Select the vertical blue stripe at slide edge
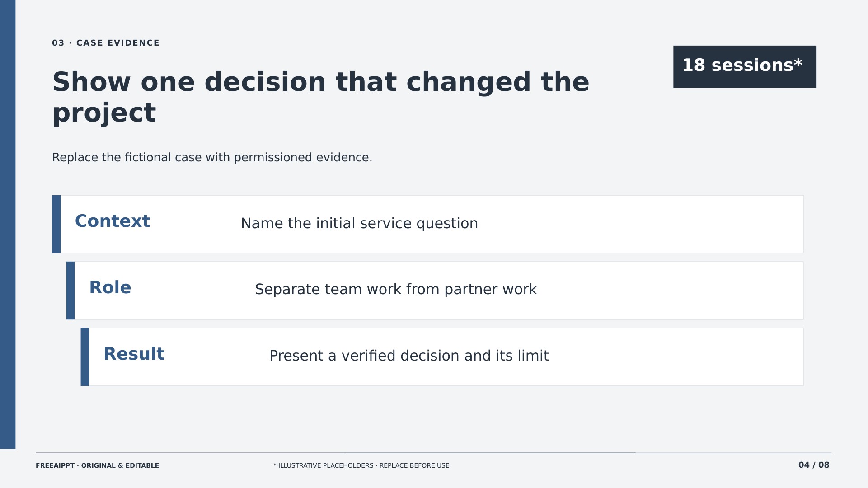Image resolution: width=868 pixels, height=488 pixels. 8,224
